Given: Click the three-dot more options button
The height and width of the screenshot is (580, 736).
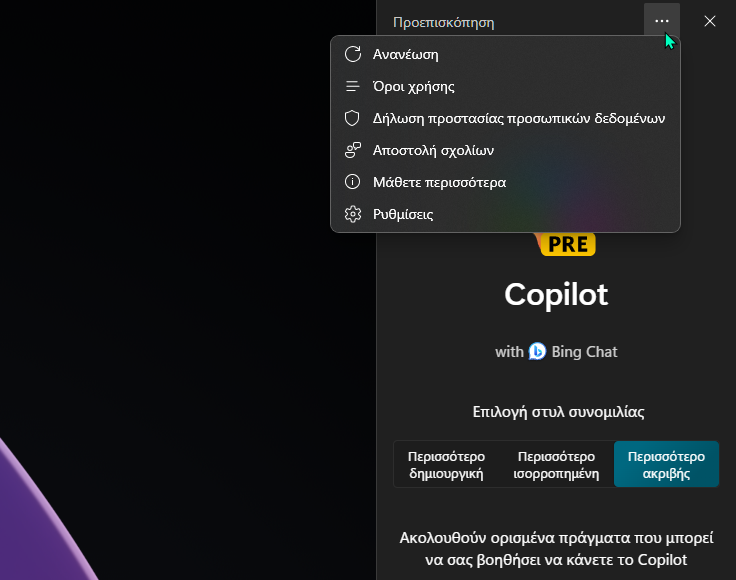Looking at the screenshot, I should pyautogui.click(x=662, y=21).
